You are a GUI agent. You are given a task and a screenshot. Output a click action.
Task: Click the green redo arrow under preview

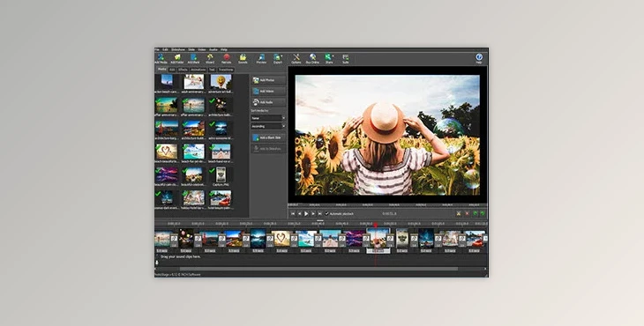coord(483,213)
